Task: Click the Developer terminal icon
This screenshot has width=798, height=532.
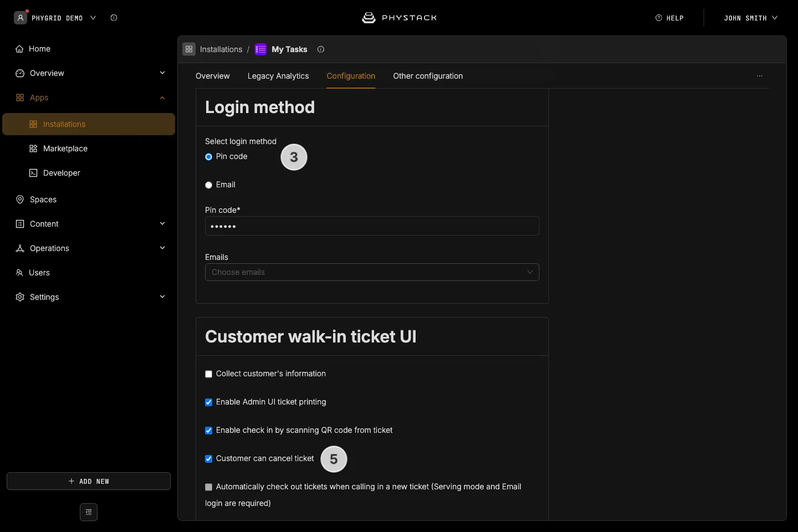Action: 33,173
